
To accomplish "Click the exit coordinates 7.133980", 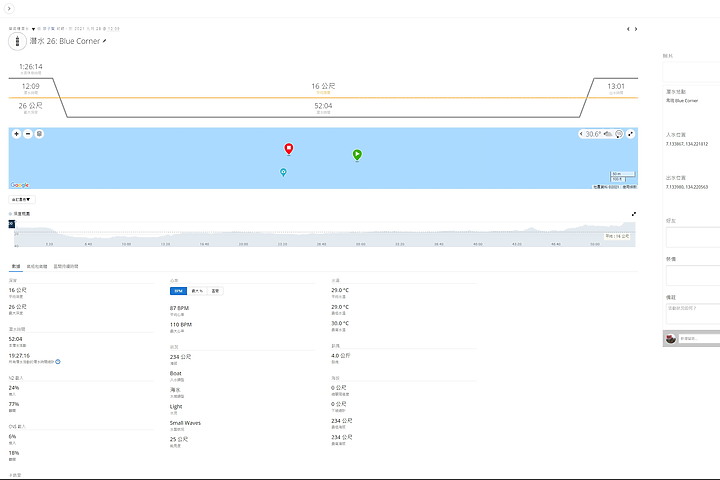I will pos(687,187).
